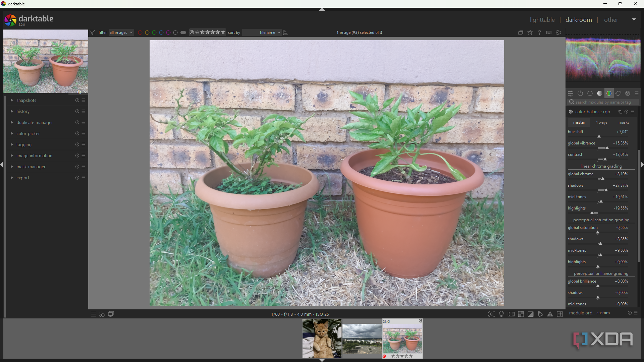
Task: Select the kitten thumbnail in filmstrip
Action: [322, 339]
